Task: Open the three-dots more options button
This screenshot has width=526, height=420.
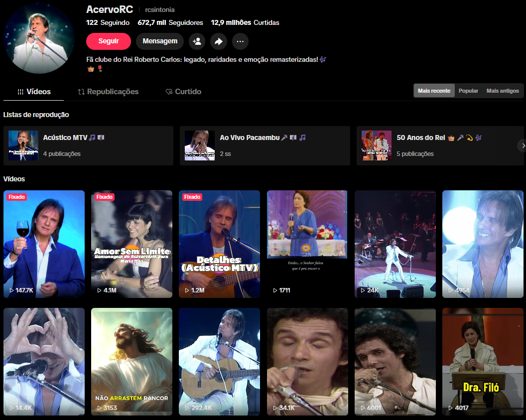Action: 240,41
